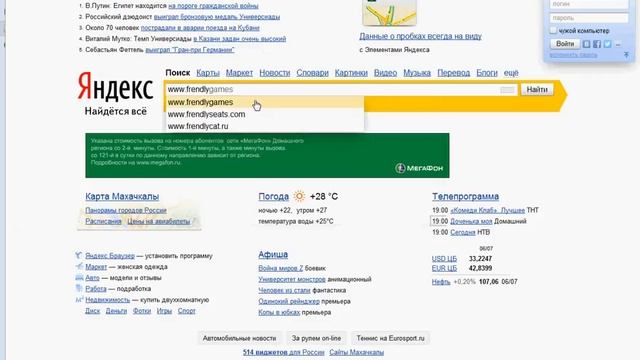Open the Игры link
The height and width of the screenshot is (360, 640).
click(164, 311)
